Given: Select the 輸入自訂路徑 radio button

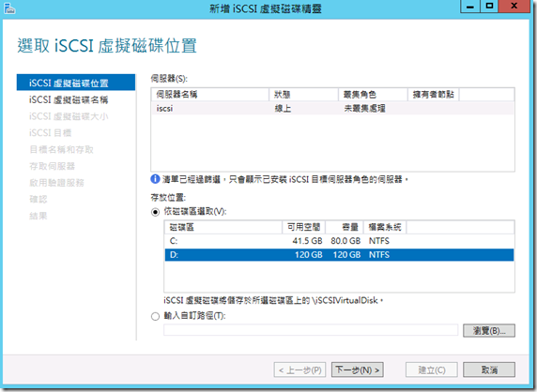Looking at the screenshot, I should pyautogui.click(x=155, y=316).
